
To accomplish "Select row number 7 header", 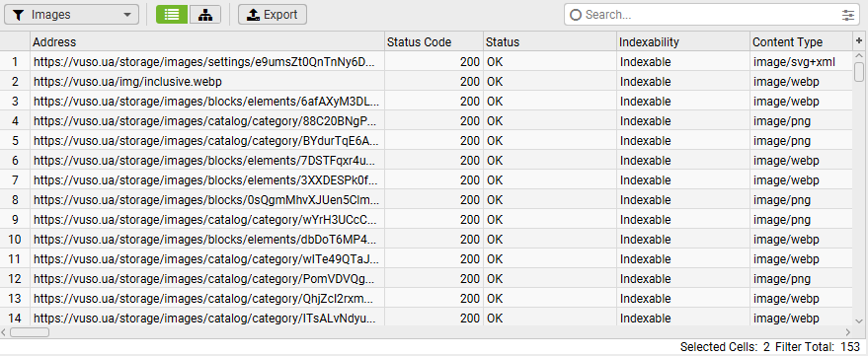I will (15, 180).
